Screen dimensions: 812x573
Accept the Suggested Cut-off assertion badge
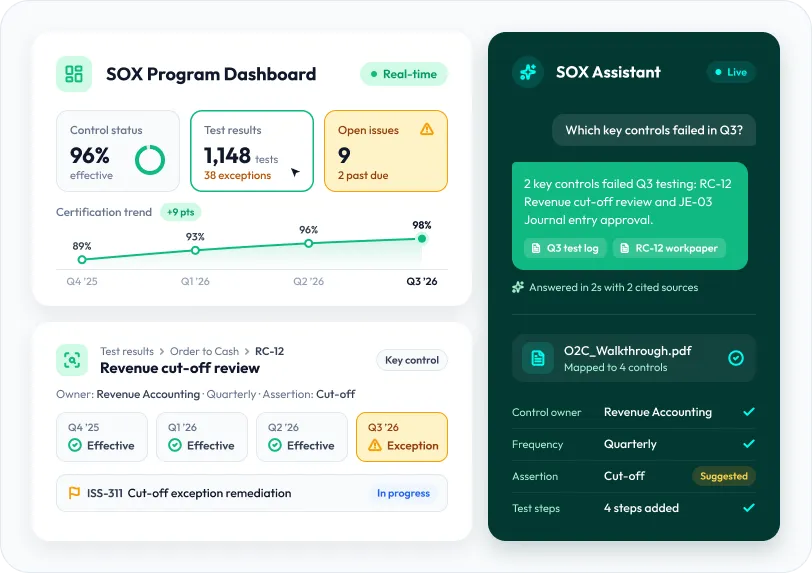(724, 476)
